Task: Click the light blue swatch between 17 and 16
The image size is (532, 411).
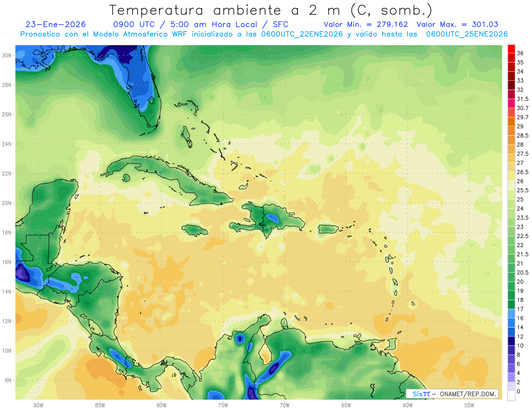Action: point(511,313)
